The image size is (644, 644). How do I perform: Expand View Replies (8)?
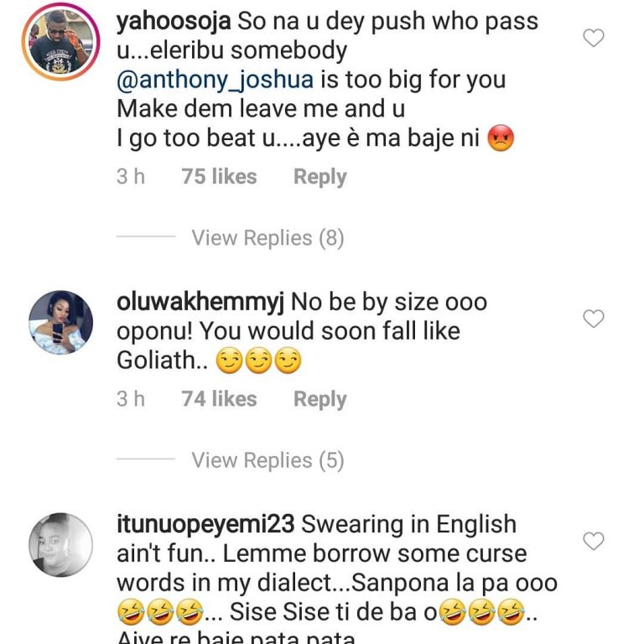(x=267, y=238)
